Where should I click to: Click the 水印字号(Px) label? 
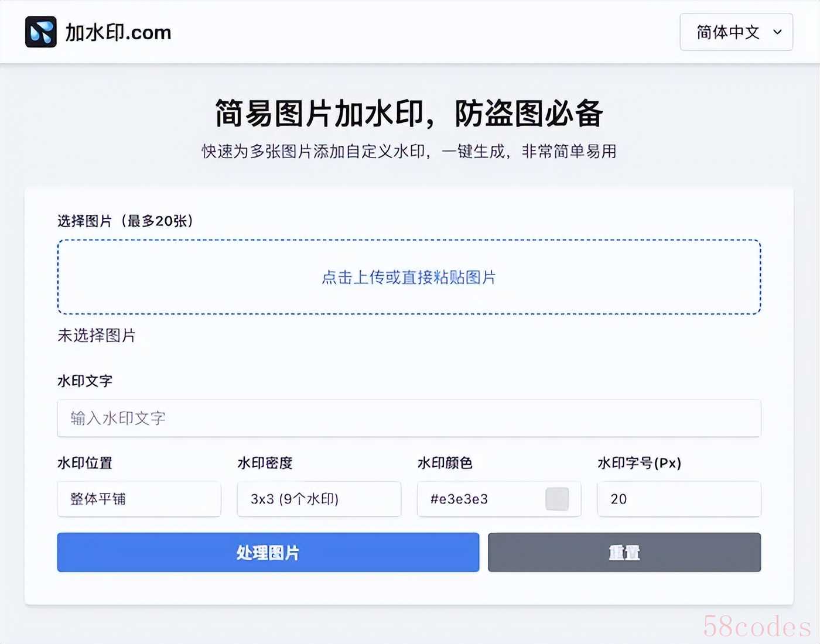coord(639,463)
